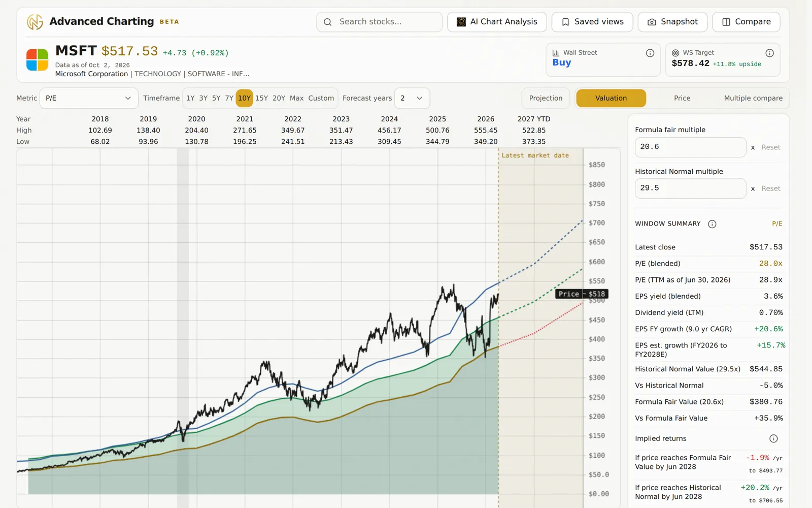The width and height of the screenshot is (812, 508).
Task: Open the Metric P/E dropdown
Action: 89,98
